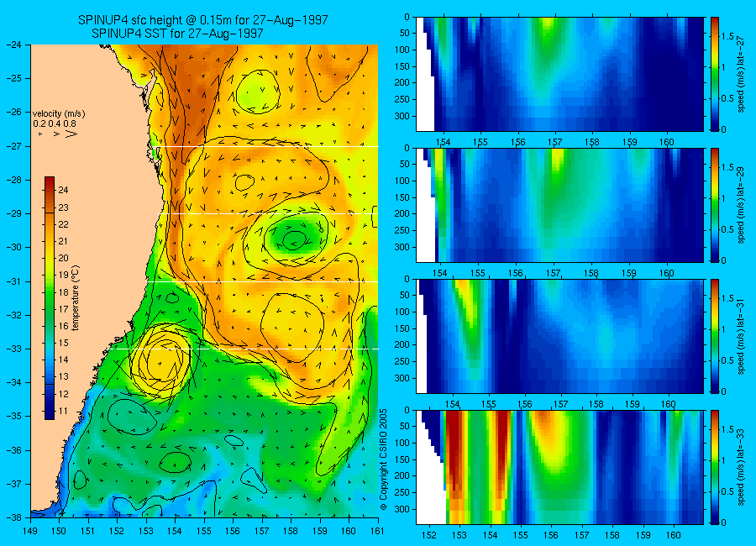Click the 'speed (m/s) lat=-33' label
The image size is (756, 546).
[x=741, y=467]
